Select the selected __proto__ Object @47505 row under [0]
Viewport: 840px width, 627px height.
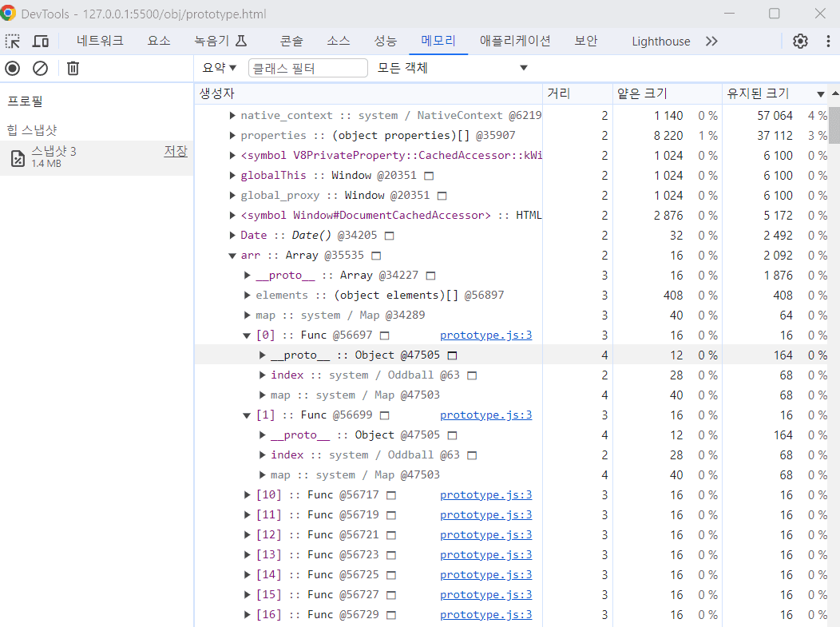tap(511, 355)
